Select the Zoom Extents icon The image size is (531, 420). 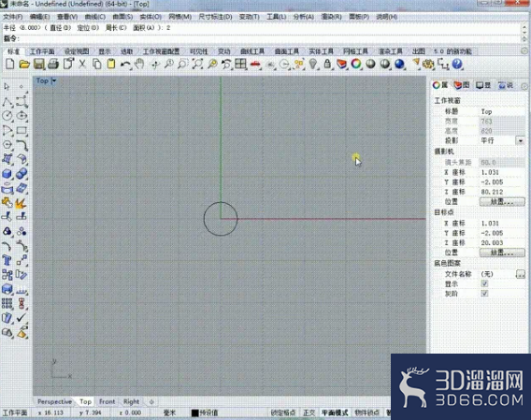197,64
